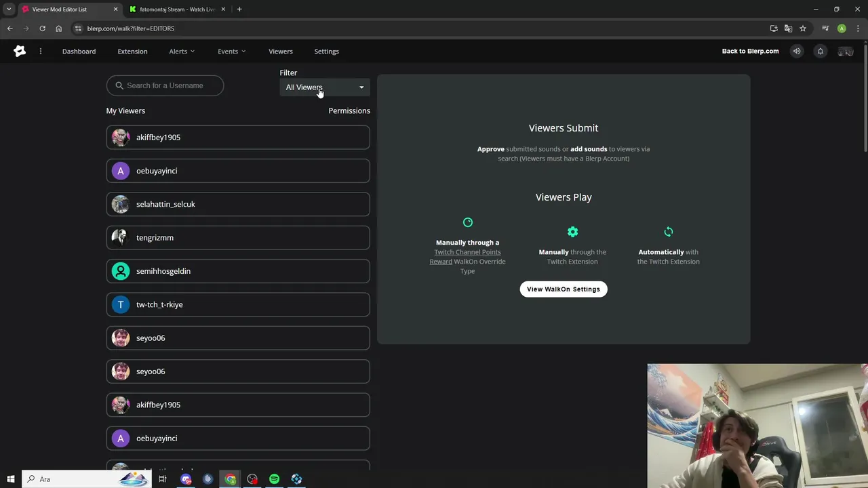Image resolution: width=868 pixels, height=488 pixels.
Task: Expand the Alerts menu dropdown
Action: tap(182, 52)
